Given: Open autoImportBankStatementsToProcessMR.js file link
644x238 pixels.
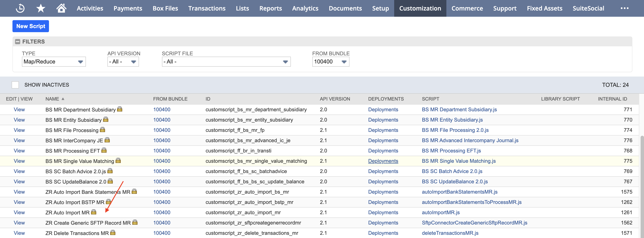Looking at the screenshot, I should point(472,202).
